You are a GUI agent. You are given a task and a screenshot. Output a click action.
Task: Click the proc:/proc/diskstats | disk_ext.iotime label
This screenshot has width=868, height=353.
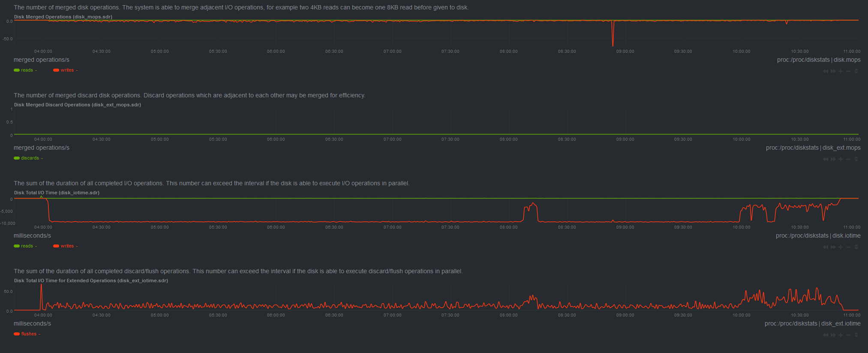(x=813, y=324)
